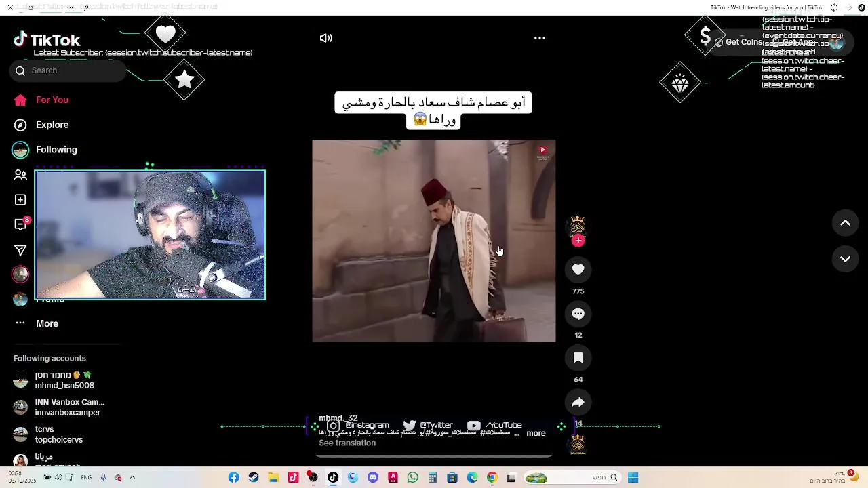Click the tray microphone icon
Screen dimensions: 868x488
click(x=104, y=477)
